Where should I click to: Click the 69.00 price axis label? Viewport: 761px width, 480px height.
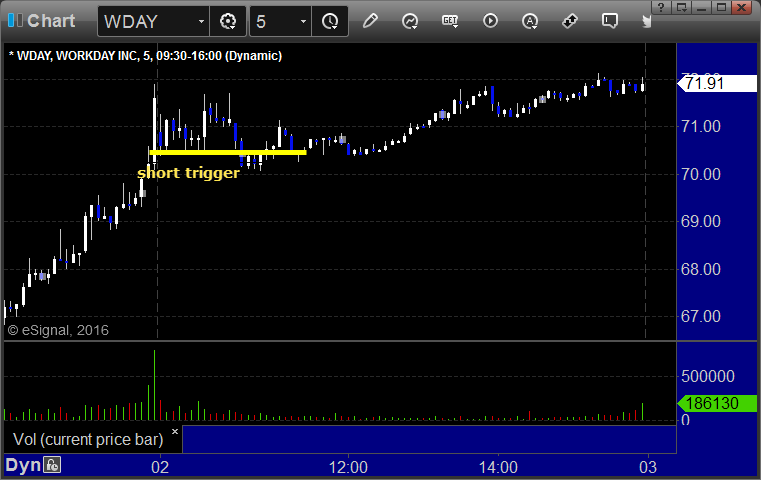coord(701,221)
